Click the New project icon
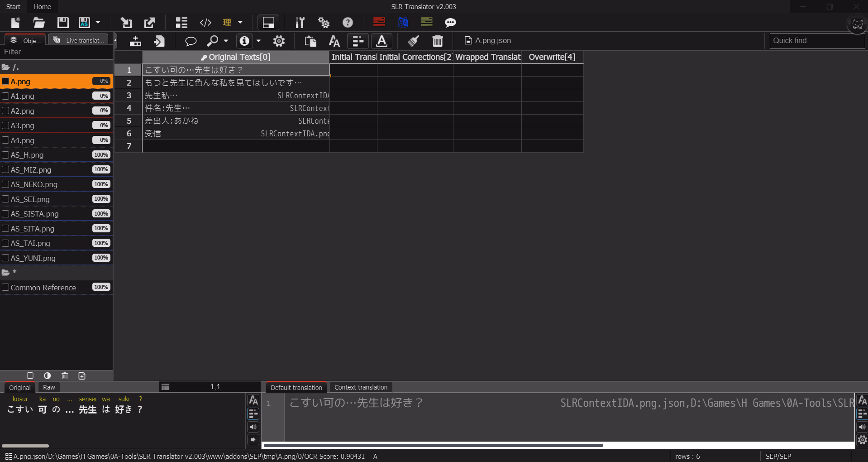 (x=15, y=23)
